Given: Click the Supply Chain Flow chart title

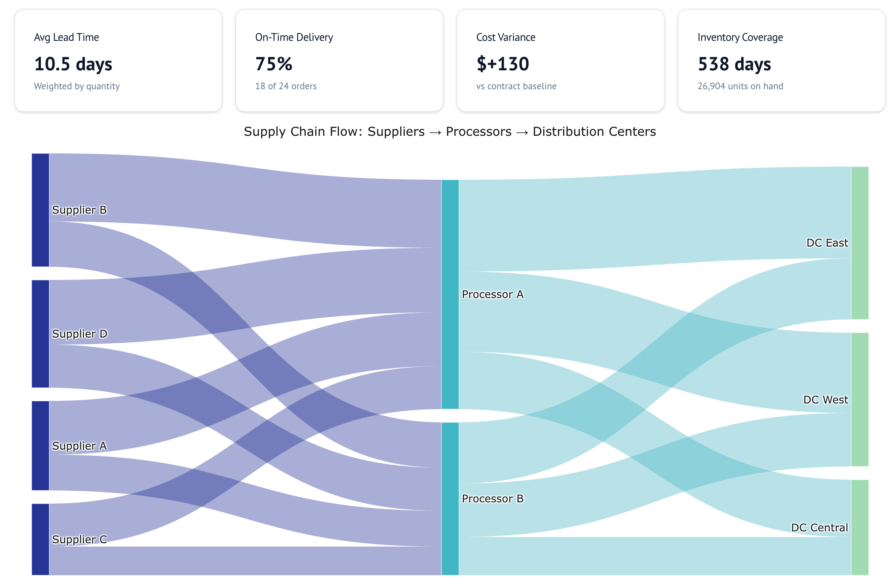Looking at the screenshot, I should pos(450,131).
